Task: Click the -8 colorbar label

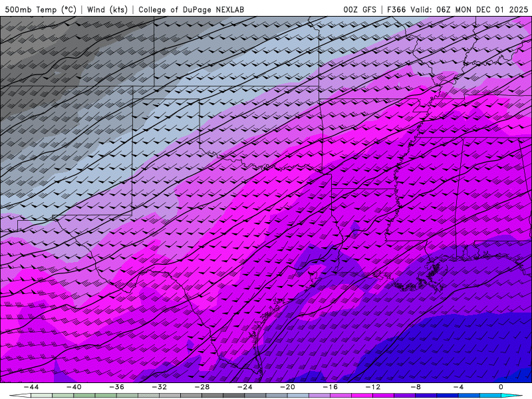Action: [x=416, y=387]
